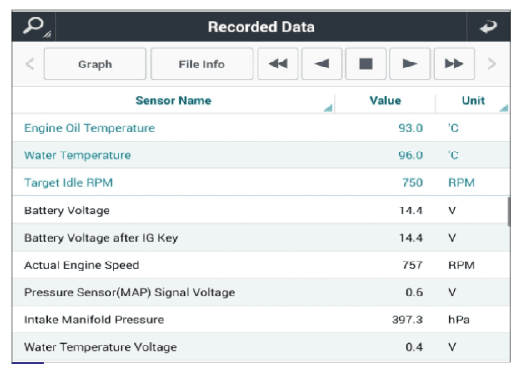Click the fast rewind button

click(x=278, y=64)
